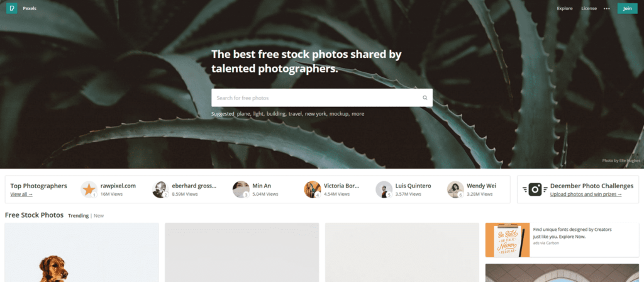Open the dog photo thumbnail

pos(82,252)
